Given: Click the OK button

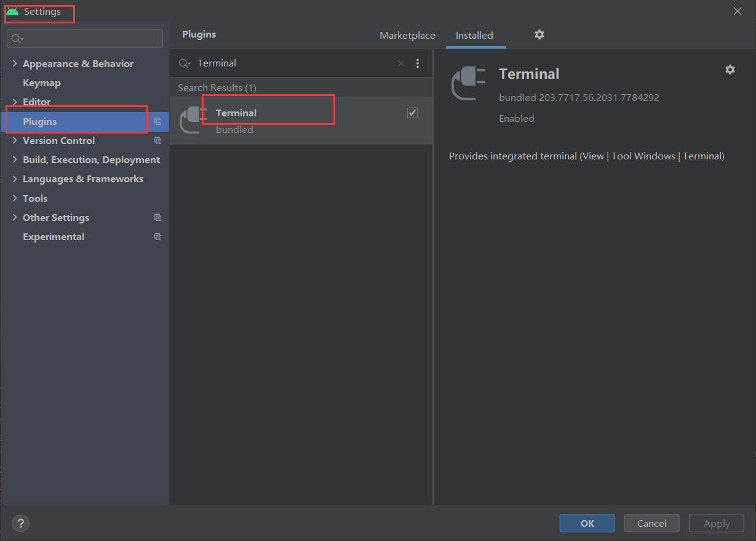Looking at the screenshot, I should (x=587, y=523).
